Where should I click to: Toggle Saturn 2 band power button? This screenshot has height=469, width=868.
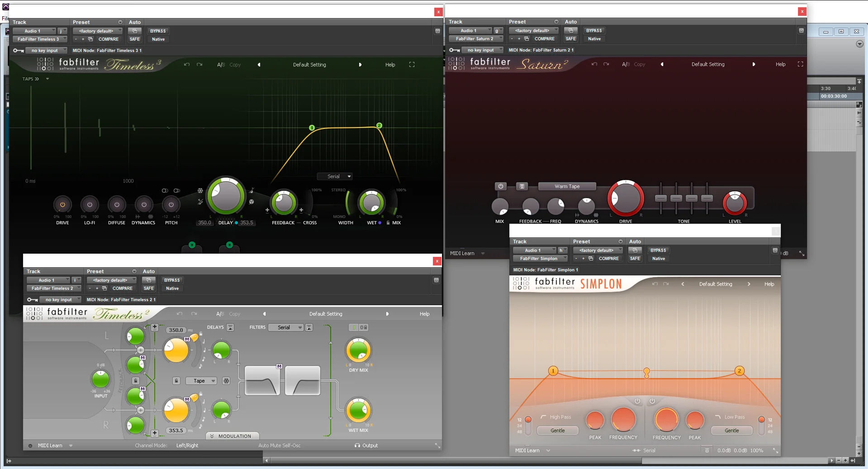(500, 186)
